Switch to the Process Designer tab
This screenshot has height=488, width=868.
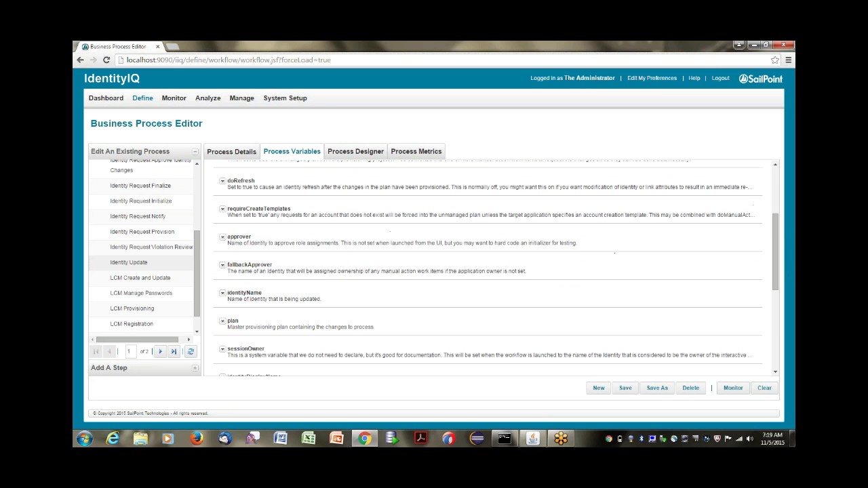coord(356,151)
